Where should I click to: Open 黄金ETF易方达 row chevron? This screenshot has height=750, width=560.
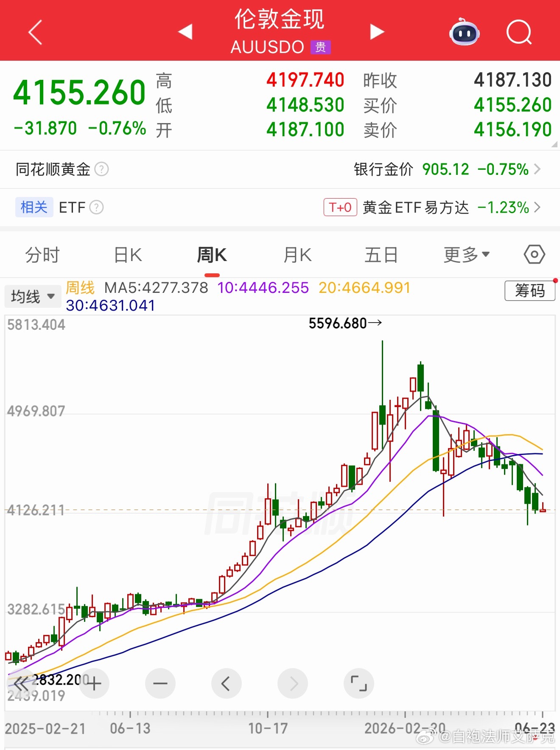pos(537,208)
